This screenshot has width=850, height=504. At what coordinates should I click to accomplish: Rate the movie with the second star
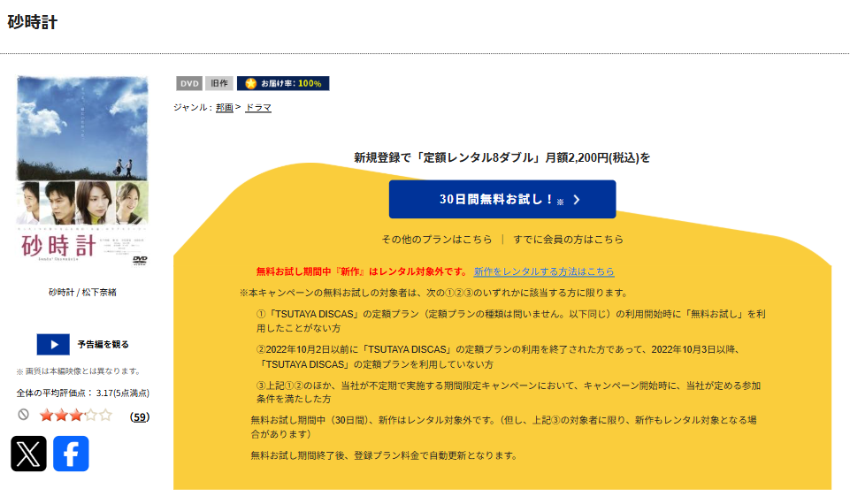click(61, 416)
